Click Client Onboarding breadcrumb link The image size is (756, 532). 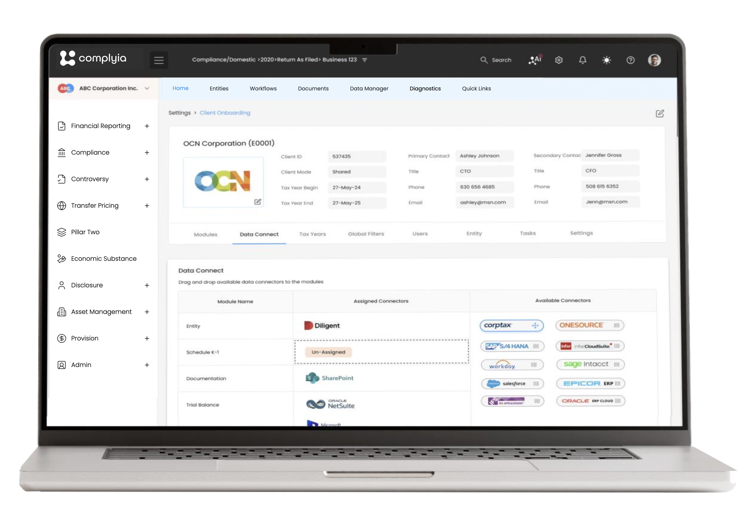coord(225,113)
